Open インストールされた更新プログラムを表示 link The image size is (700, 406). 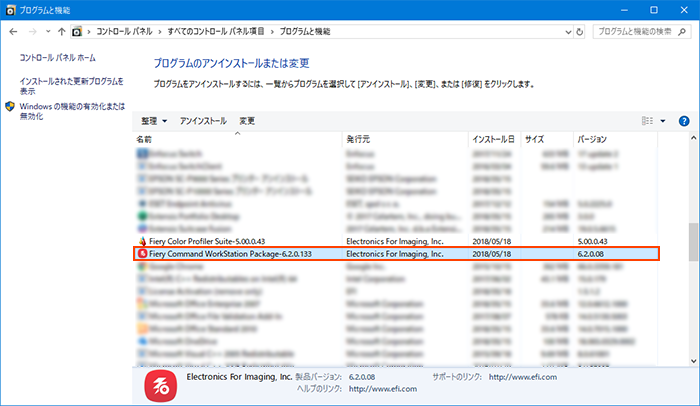coord(71,86)
